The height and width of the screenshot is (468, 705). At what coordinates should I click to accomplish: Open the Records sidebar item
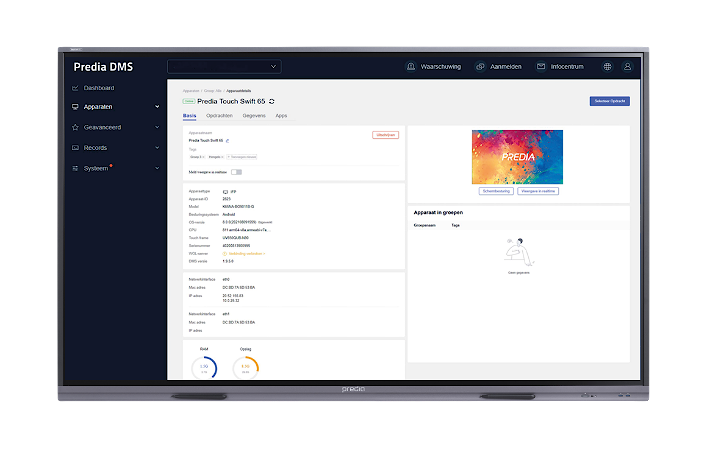coord(95,147)
